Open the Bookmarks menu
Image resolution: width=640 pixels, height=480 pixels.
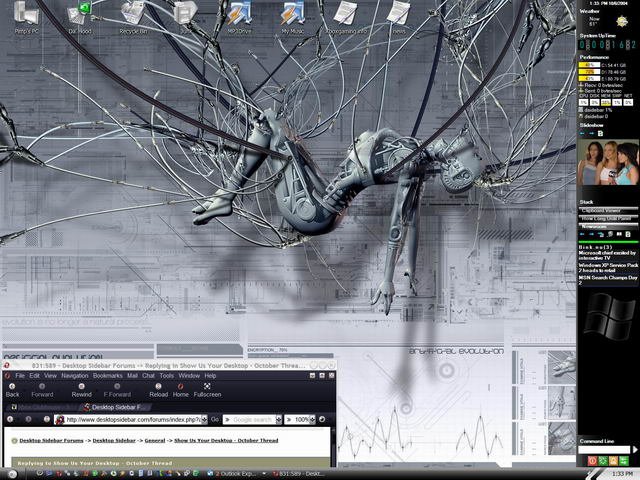(x=108, y=376)
